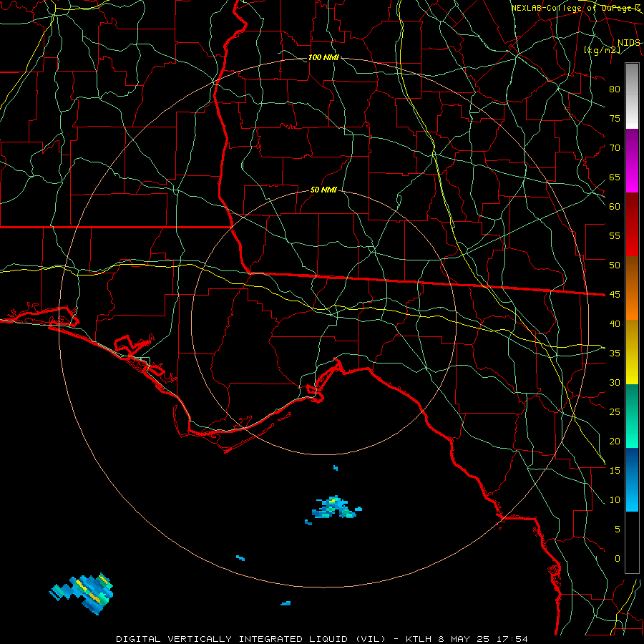Click the 60 value on the color scale

click(x=615, y=207)
